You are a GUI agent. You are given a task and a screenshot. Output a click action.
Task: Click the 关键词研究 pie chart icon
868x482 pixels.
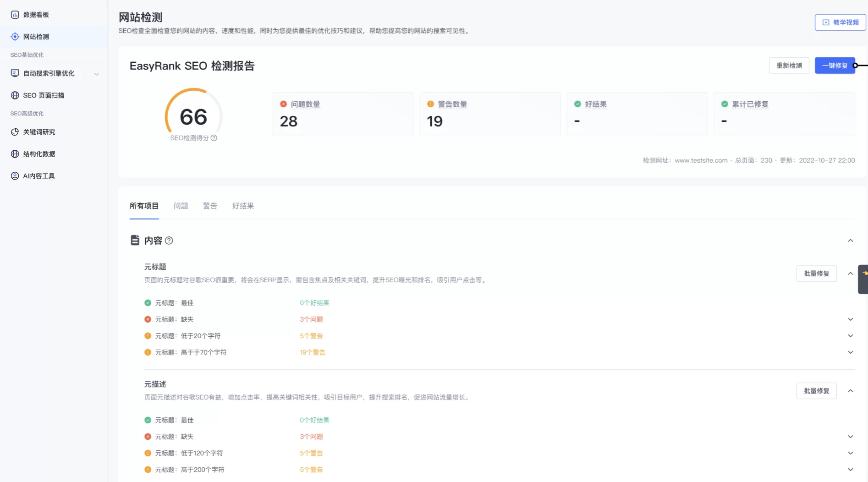click(15, 132)
